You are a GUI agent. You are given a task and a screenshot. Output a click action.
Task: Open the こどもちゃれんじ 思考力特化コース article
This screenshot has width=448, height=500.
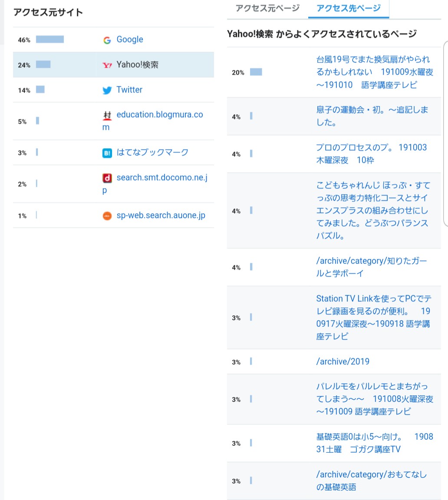374,210
